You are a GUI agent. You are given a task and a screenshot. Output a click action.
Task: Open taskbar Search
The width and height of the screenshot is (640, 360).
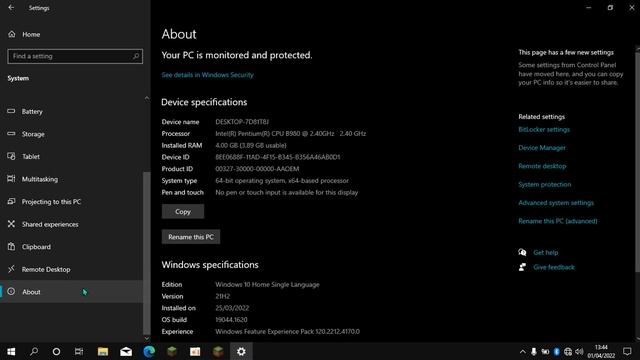[34, 351]
